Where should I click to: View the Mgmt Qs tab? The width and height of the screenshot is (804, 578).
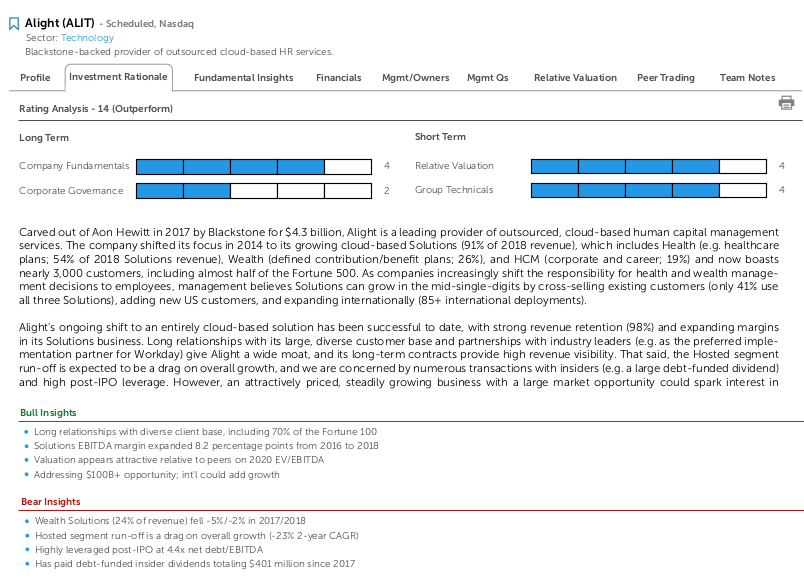[488, 77]
